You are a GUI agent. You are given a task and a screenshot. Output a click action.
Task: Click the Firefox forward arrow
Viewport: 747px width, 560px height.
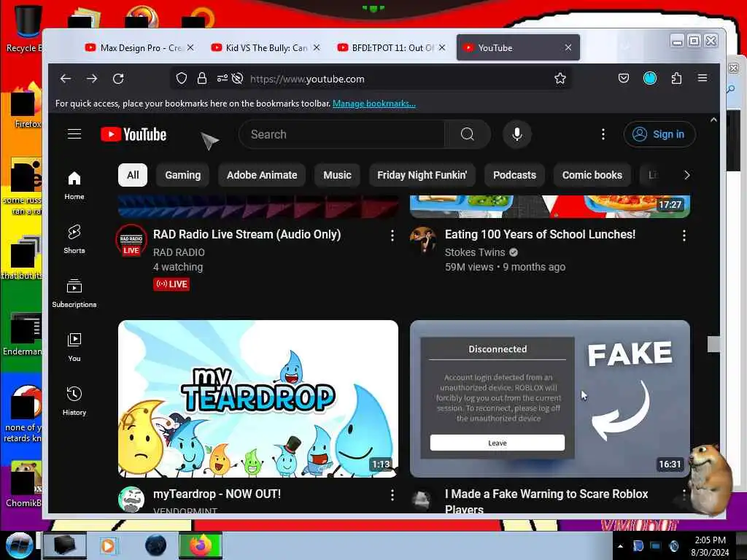(x=92, y=79)
